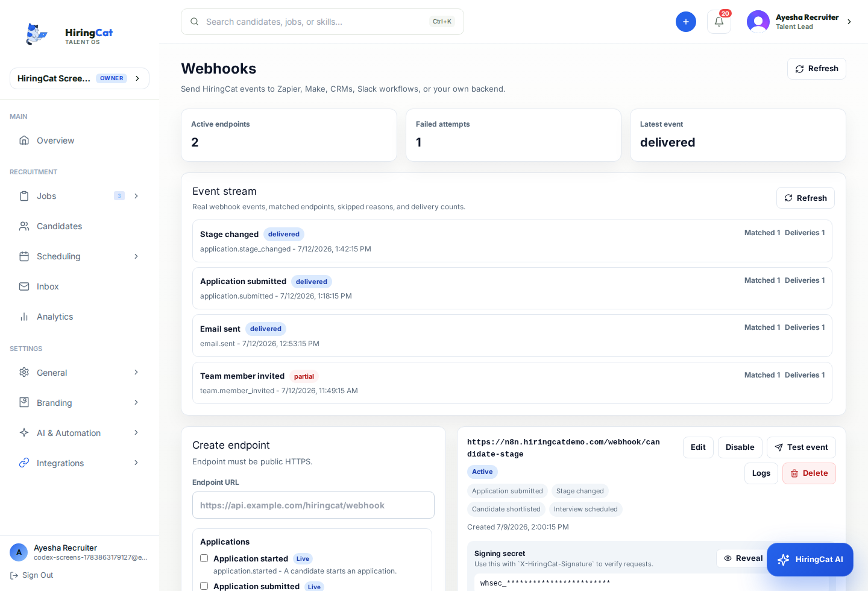Click refresh icon in Webhooks page header

point(799,69)
